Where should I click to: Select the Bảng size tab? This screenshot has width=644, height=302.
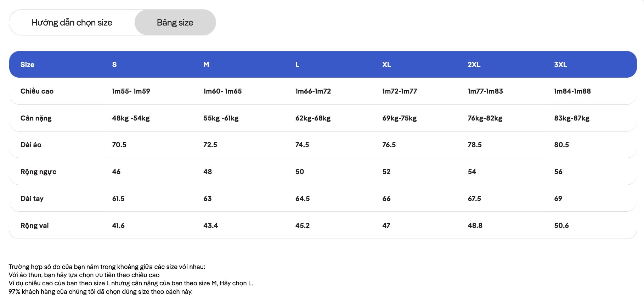[175, 22]
